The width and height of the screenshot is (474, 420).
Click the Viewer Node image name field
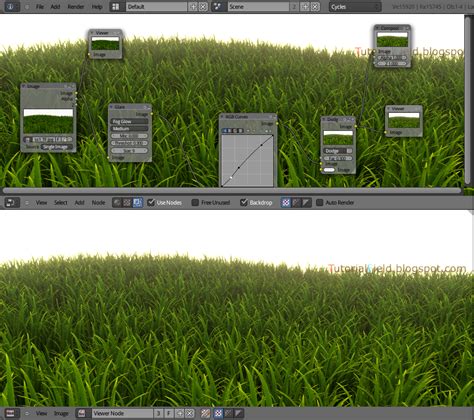click(122, 413)
